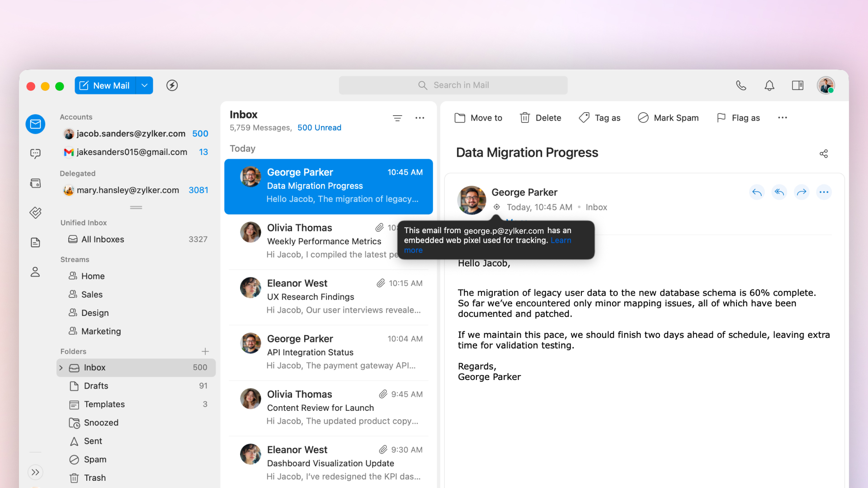This screenshot has height=488, width=868.
Task: Open the notifications bell
Action: (x=769, y=85)
